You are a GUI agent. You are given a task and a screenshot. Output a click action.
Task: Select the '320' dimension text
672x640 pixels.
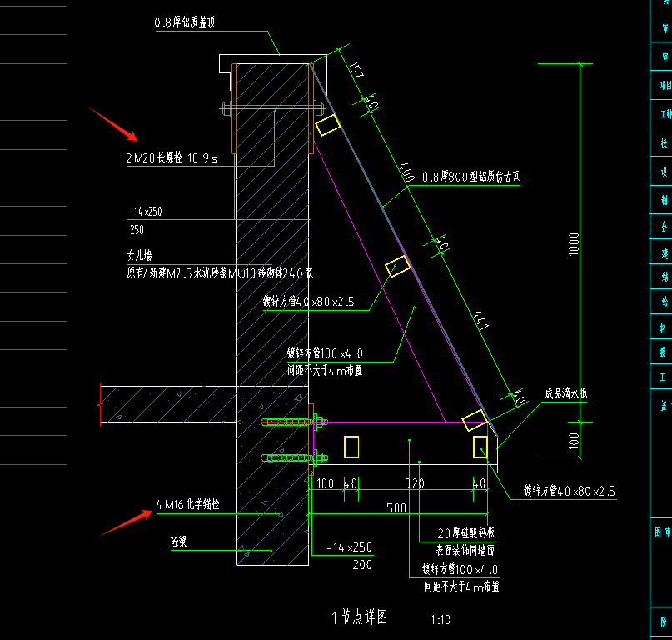coord(415,483)
